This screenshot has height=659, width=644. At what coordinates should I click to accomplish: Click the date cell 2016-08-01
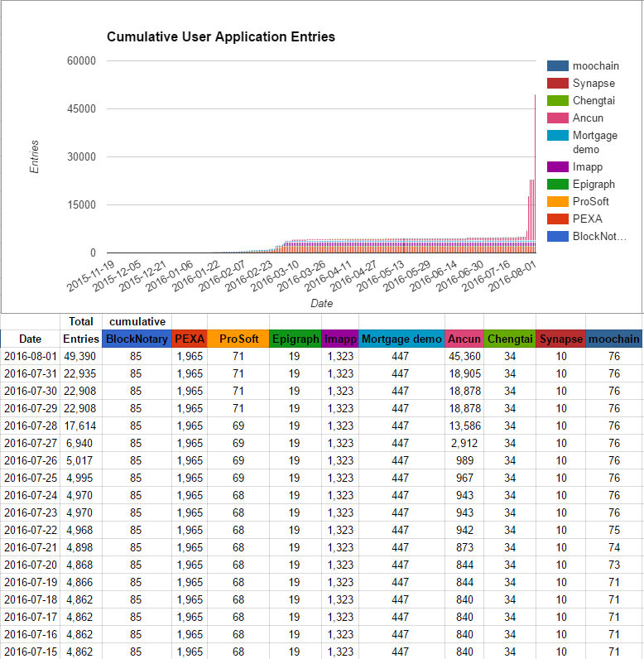click(31, 356)
